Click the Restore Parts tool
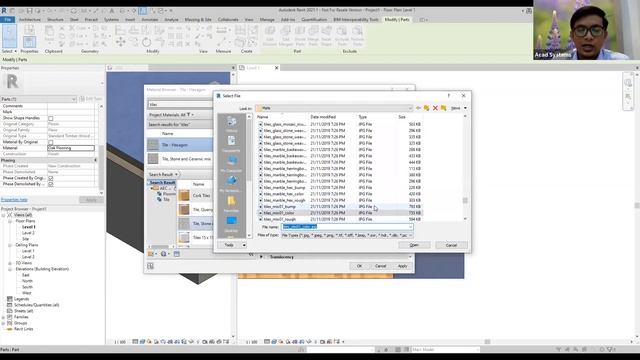 pyautogui.click(x=357, y=36)
